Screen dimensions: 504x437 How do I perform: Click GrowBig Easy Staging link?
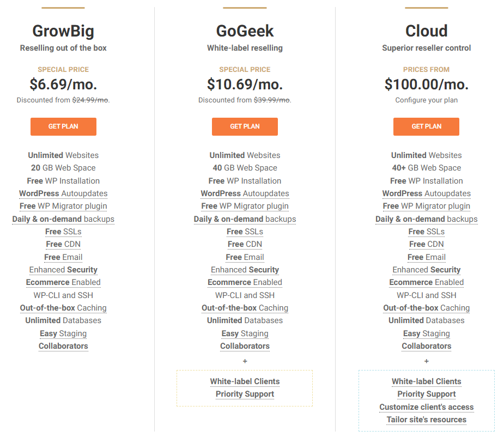(x=63, y=333)
